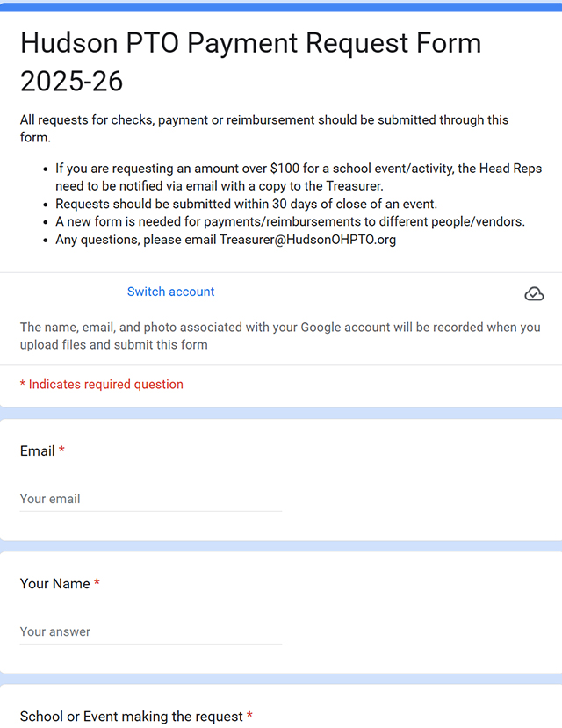Click the Switch account link
562x728 pixels.
tap(170, 292)
